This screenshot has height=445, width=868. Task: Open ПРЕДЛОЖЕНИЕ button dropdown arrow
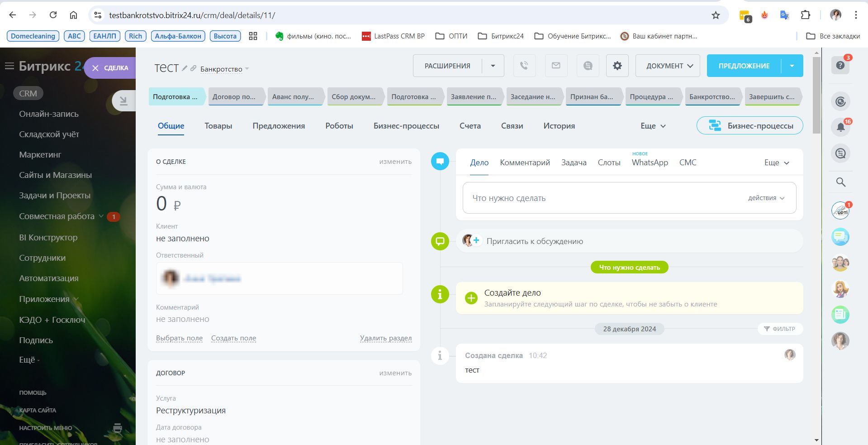(x=792, y=66)
